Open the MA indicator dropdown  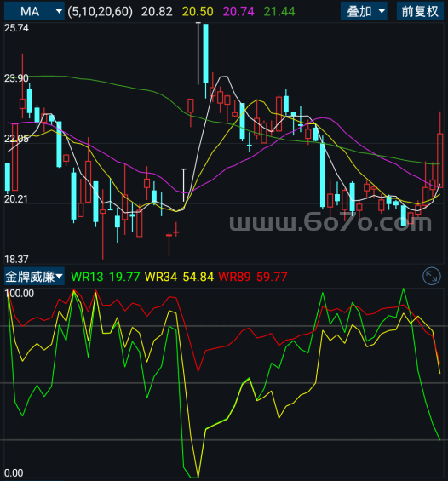pos(34,11)
